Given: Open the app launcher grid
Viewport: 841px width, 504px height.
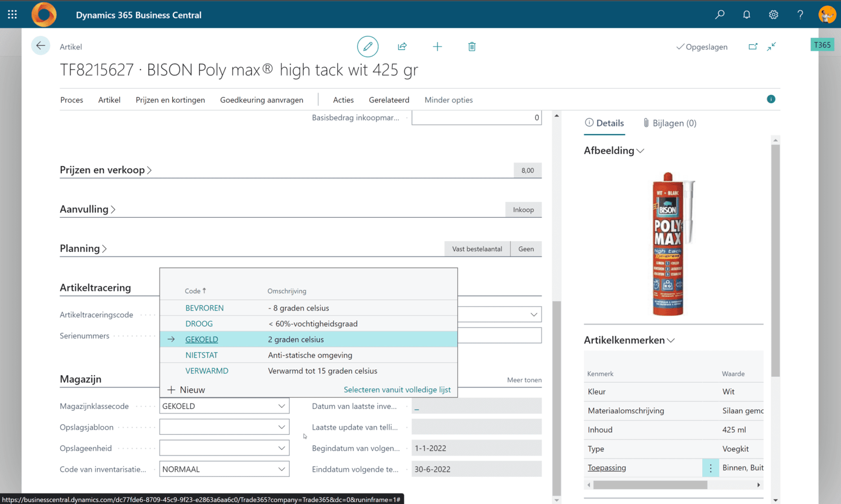Looking at the screenshot, I should click(12, 15).
